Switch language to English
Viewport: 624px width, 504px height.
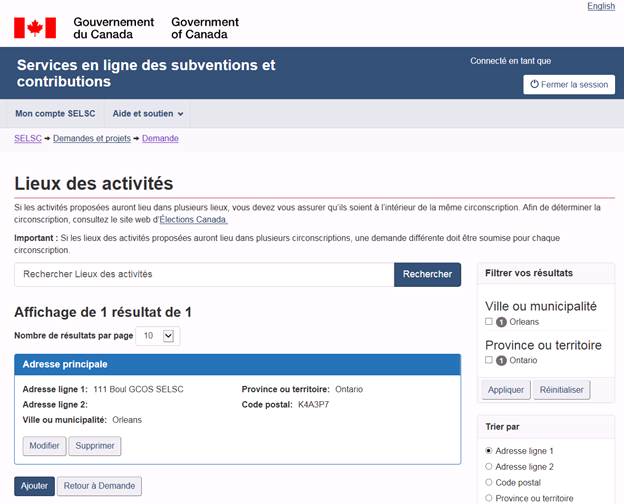(x=601, y=6)
